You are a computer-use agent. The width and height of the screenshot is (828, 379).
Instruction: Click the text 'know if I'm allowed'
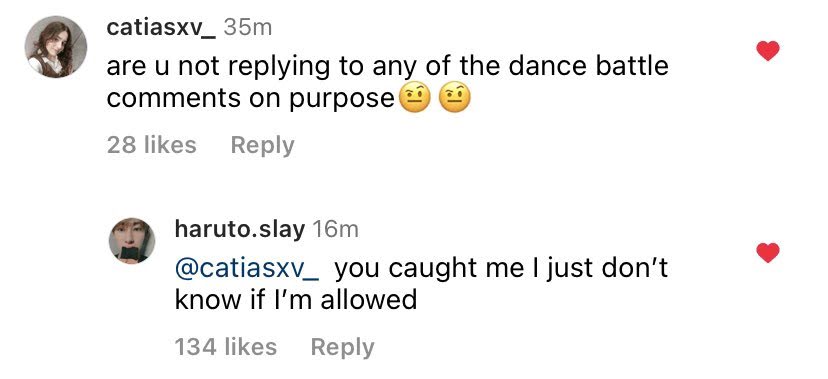296,300
